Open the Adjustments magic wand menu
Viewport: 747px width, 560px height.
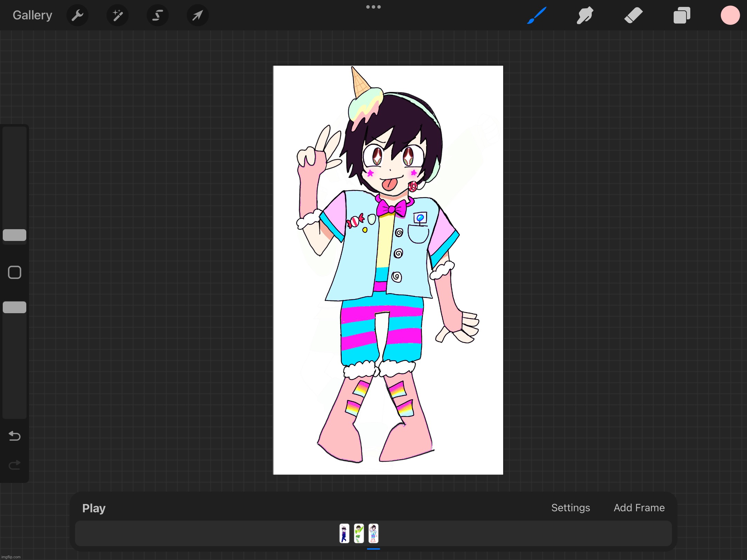pyautogui.click(x=118, y=15)
